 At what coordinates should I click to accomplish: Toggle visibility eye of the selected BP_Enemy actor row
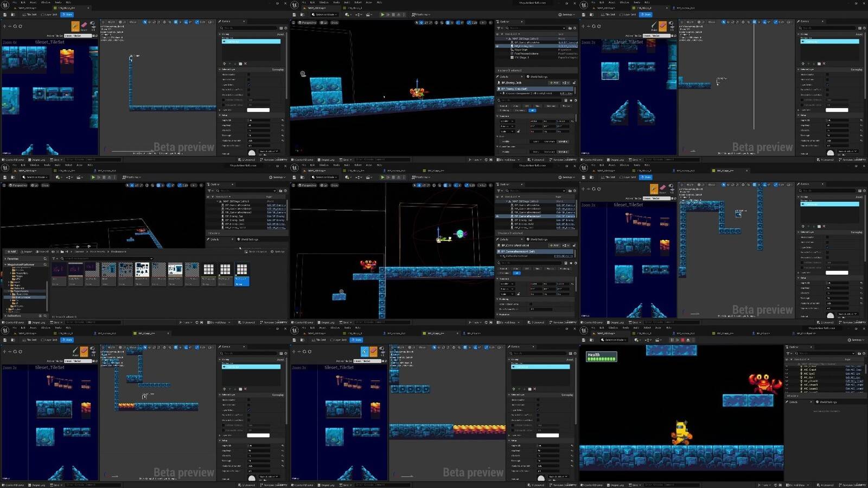pyautogui.click(x=497, y=46)
